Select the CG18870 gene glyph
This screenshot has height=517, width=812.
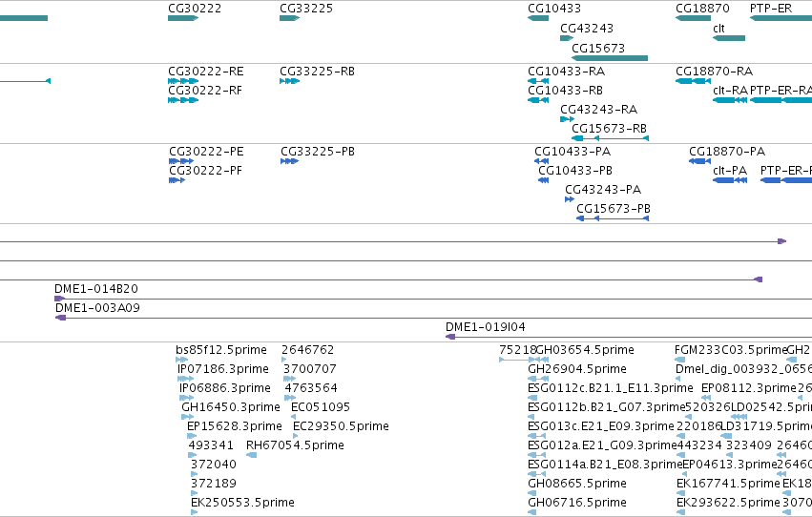tap(693, 18)
